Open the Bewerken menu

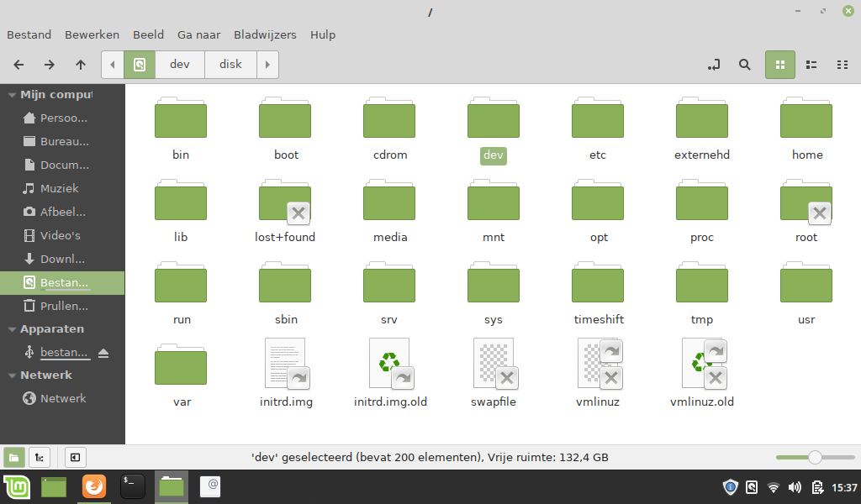(x=92, y=34)
